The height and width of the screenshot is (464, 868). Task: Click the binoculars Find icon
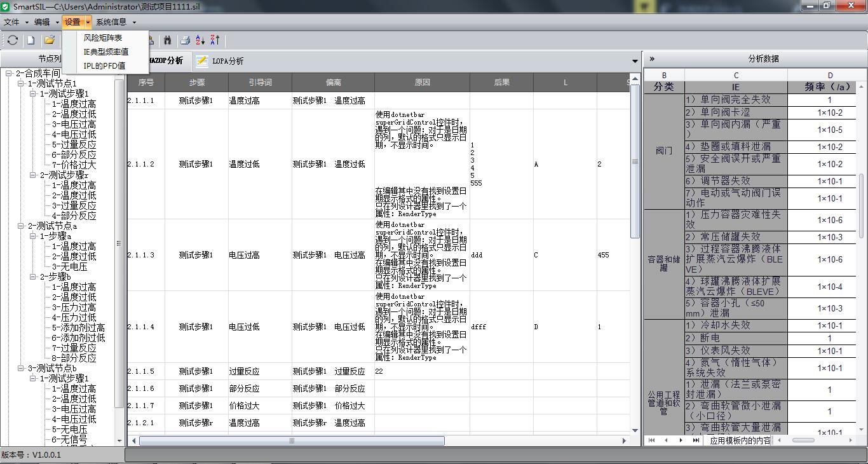(x=167, y=41)
